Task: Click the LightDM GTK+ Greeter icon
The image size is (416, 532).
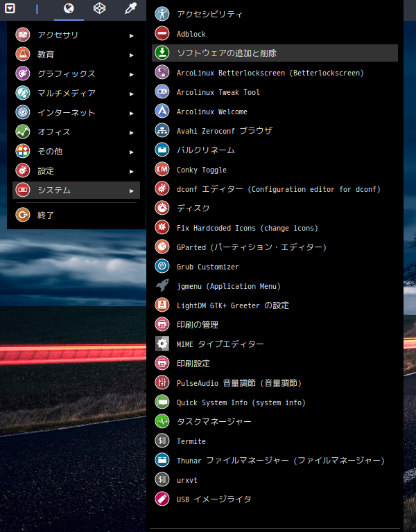Action: pyautogui.click(x=162, y=305)
